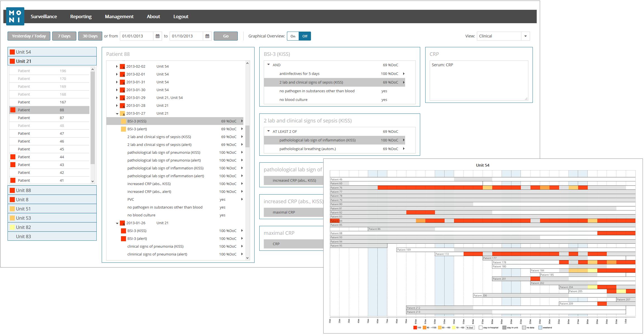Open the Reporting menu

(x=81, y=16)
